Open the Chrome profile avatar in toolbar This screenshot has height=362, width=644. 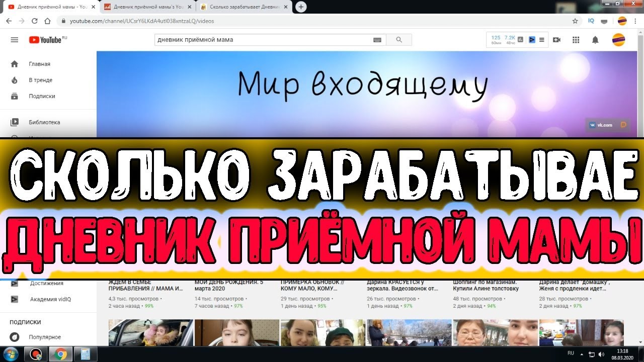coord(622,21)
